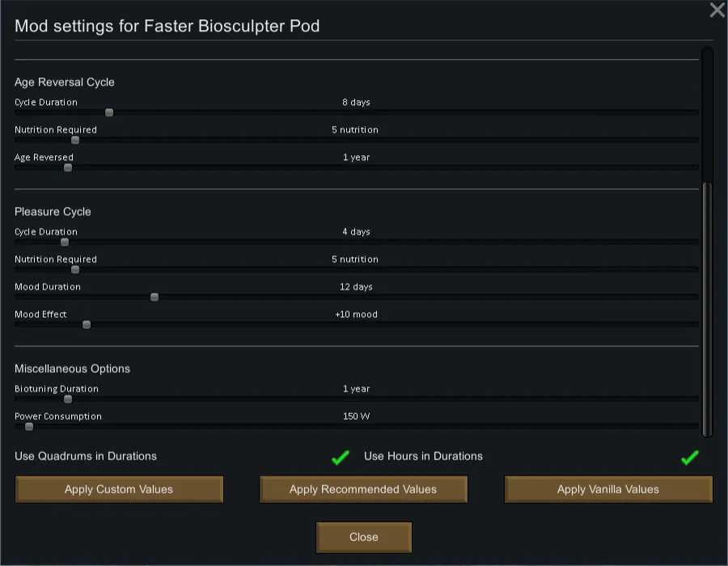Image resolution: width=728 pixels, height=566 pixels.
Task: Toggle Use Quadrums in Durations checkmark
Action: coord(341,458)
